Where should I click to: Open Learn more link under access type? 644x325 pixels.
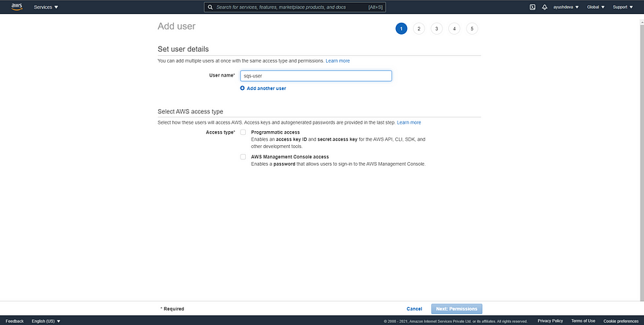[408, 122]
